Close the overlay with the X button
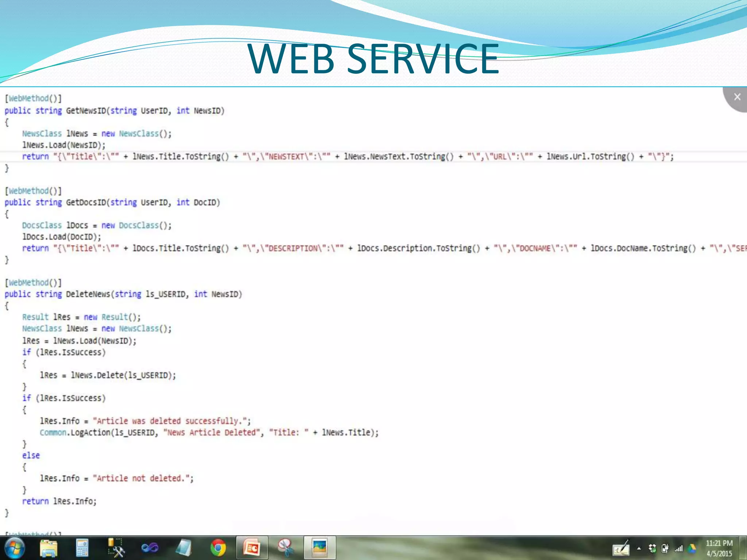747x560 pixels. [737, 97]
